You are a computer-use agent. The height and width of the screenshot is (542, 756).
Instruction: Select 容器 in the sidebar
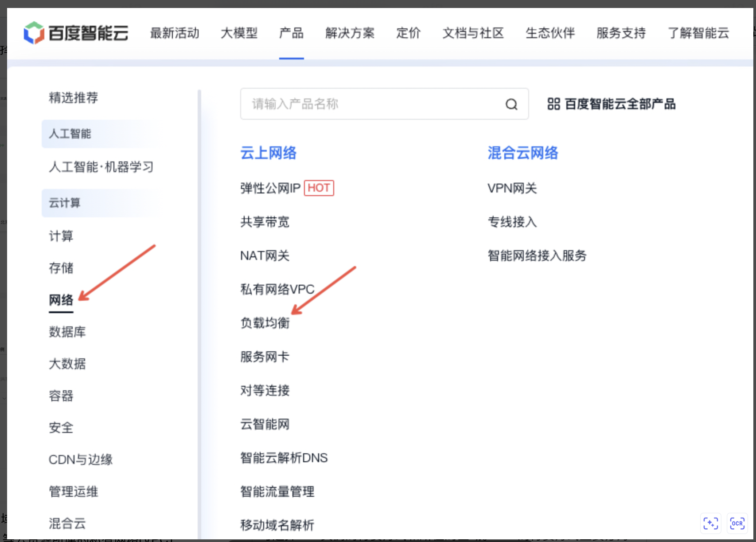click(61, 396)
